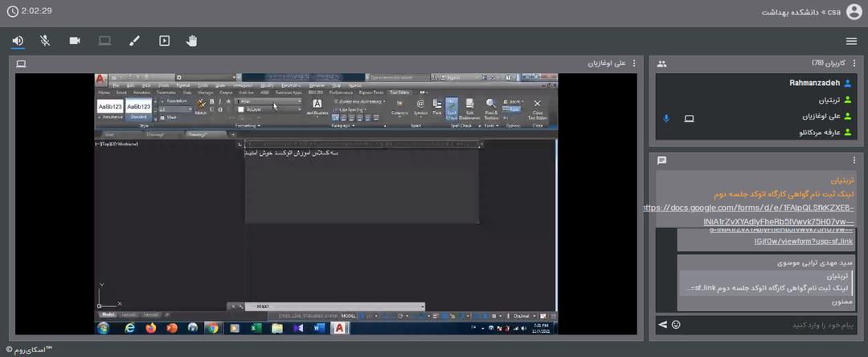This screenshot has width=868, height=357.
Task: Add new drawing with plus tab
Action: (x=233, y=134)
